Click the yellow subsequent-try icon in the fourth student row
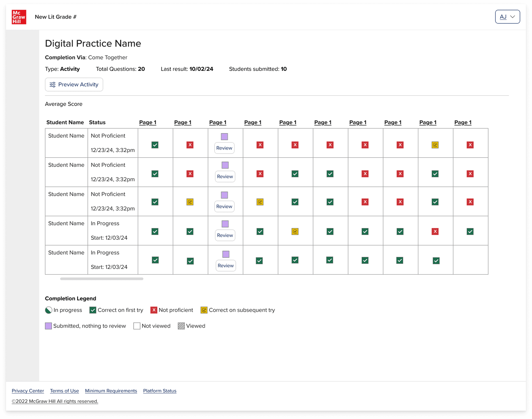 (295, 232)
